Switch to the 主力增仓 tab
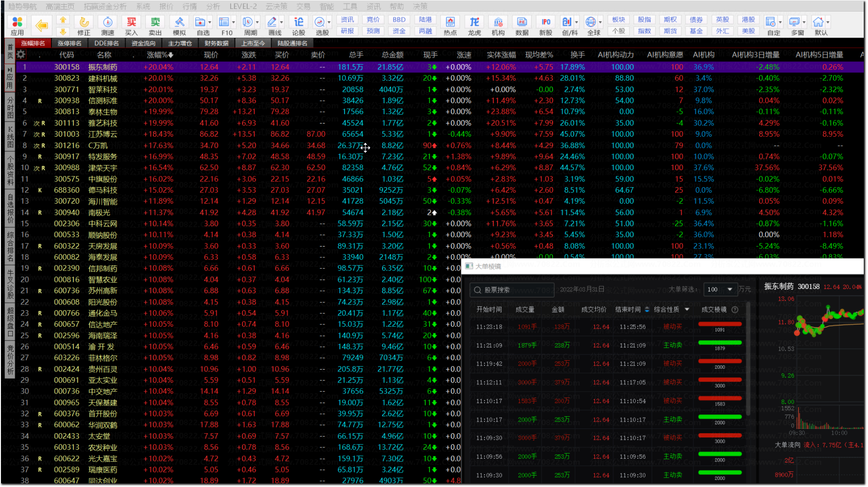This screenshot has height=487, width=868. 180,43
